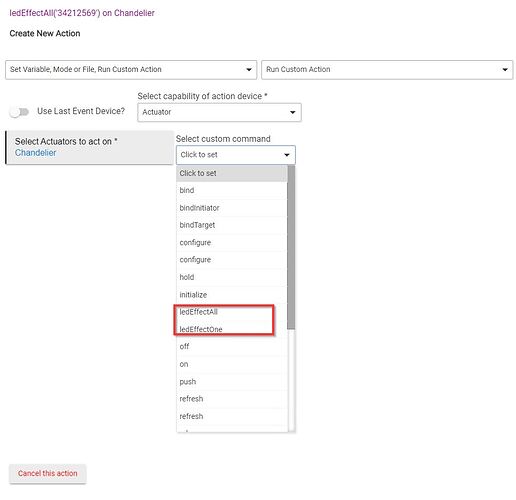Pick the initialize command
Viewport: 516px width, 500px height.
(x=231, y=295)
